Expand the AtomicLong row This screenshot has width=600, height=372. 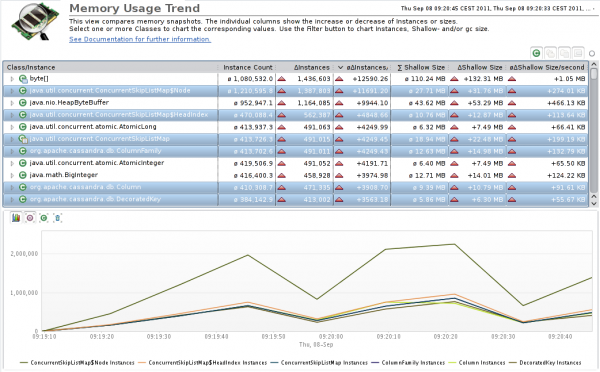click(12, 127)
